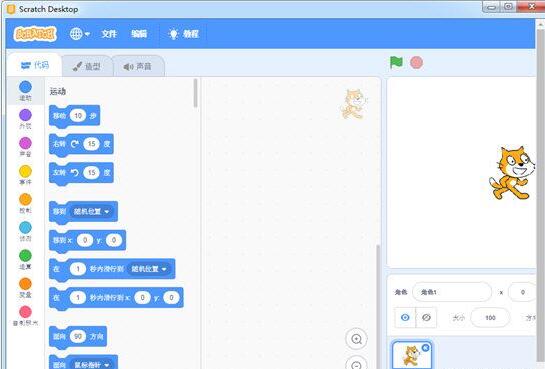This screenshot has width=545, height=369.
Task: Switch to the 声音 (Sounds) tab
Action: point(138,66)
